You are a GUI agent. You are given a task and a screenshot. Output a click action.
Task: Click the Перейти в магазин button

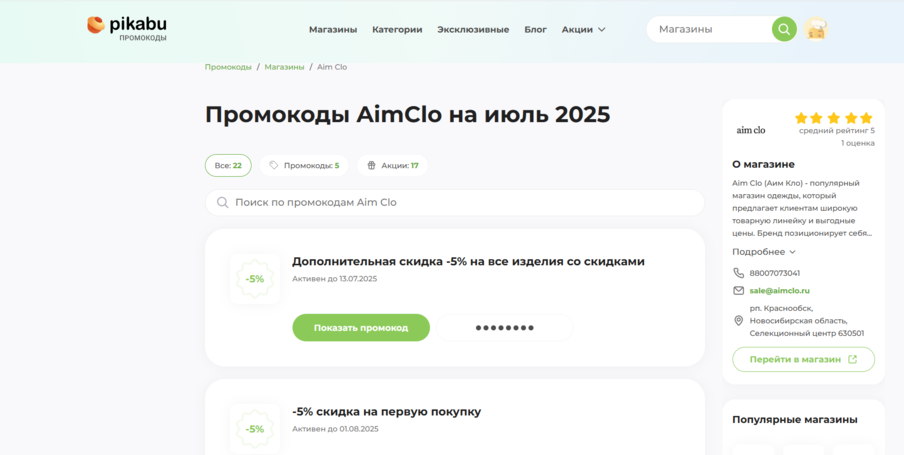point(803,359)
